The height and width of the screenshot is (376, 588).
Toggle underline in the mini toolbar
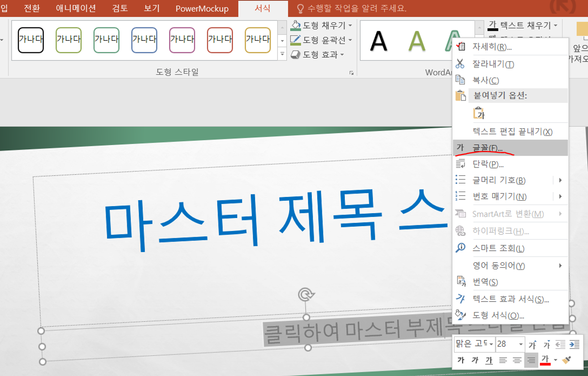coord(489,360)
